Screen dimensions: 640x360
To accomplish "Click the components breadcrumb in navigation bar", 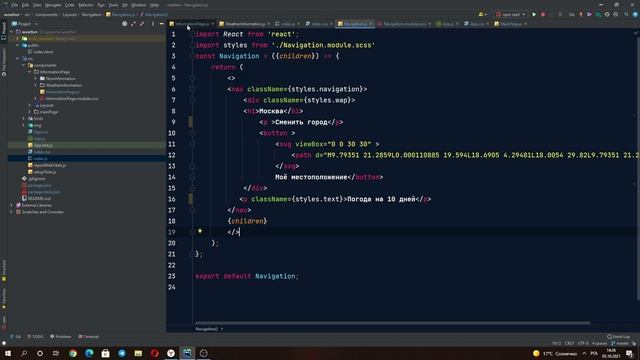I will point(46,15).
